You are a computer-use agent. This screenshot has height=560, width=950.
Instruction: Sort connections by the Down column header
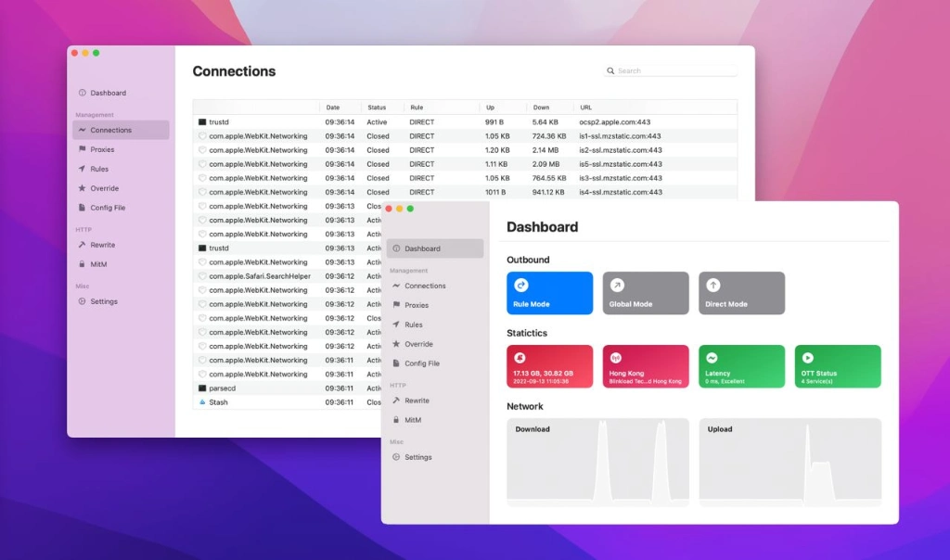[541, 108]
